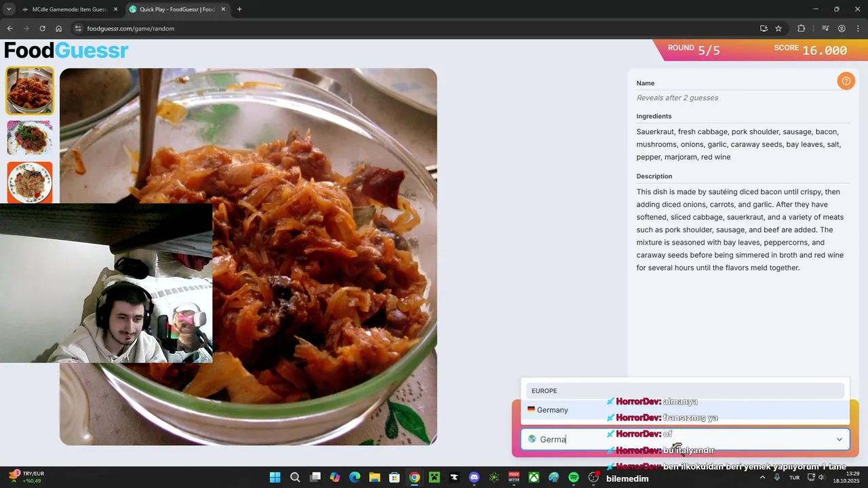Click the microphone tray icon

[777, 477]
